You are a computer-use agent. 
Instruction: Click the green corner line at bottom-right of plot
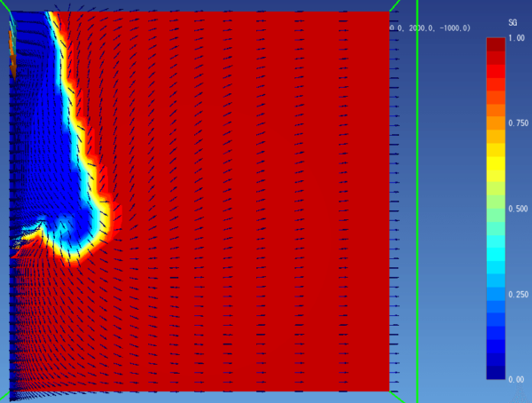coord(395,396)
